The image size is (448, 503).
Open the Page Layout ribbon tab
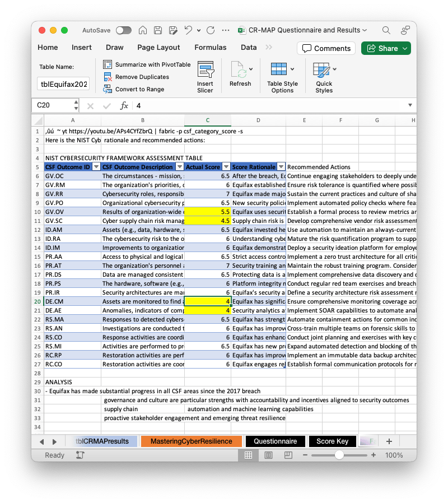click(158, 48)
